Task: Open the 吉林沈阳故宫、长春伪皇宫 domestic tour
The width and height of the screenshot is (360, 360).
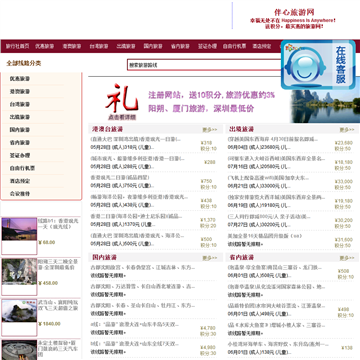Action: 143,267
